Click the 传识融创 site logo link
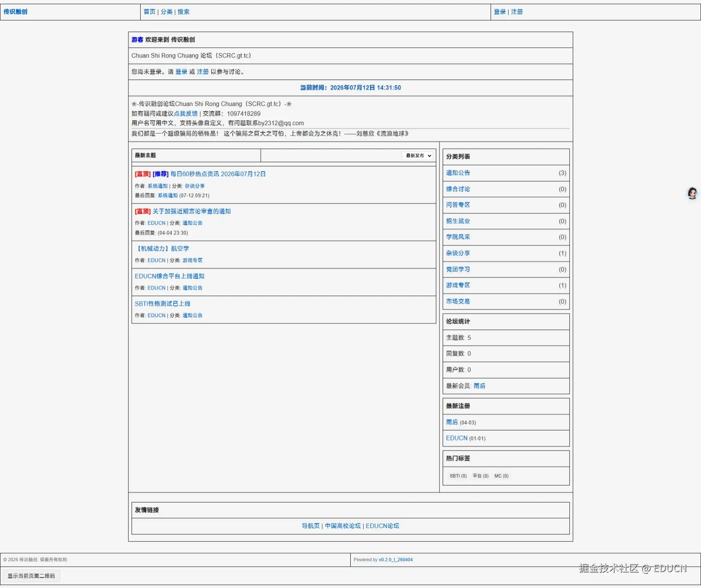Screen dimensions: 701x588 click(16, 12)
